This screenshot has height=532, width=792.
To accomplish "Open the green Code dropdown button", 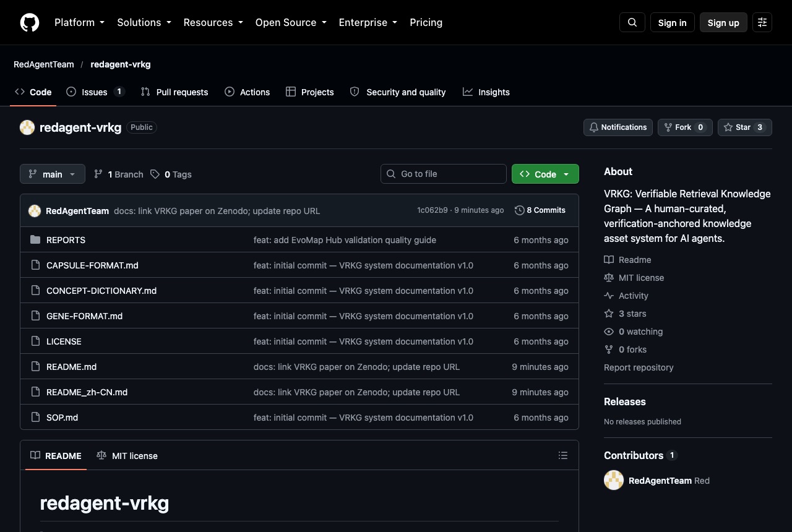I will [545, 174].
